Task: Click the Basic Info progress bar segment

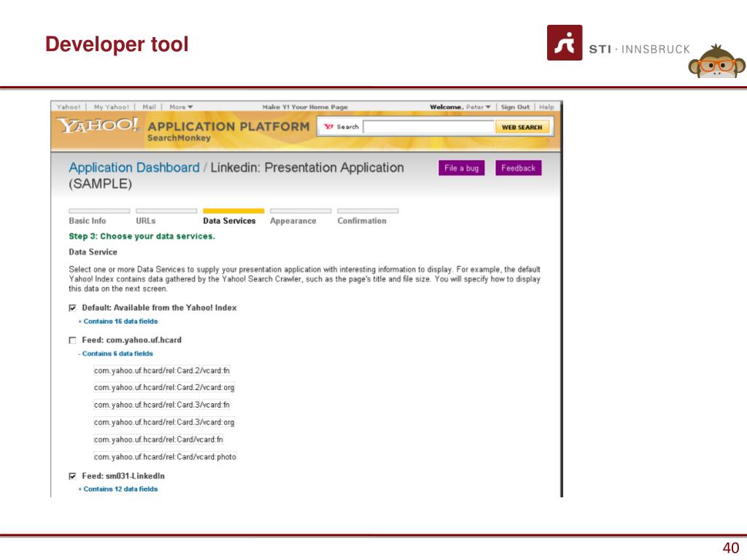Action: tap(99, 211)
